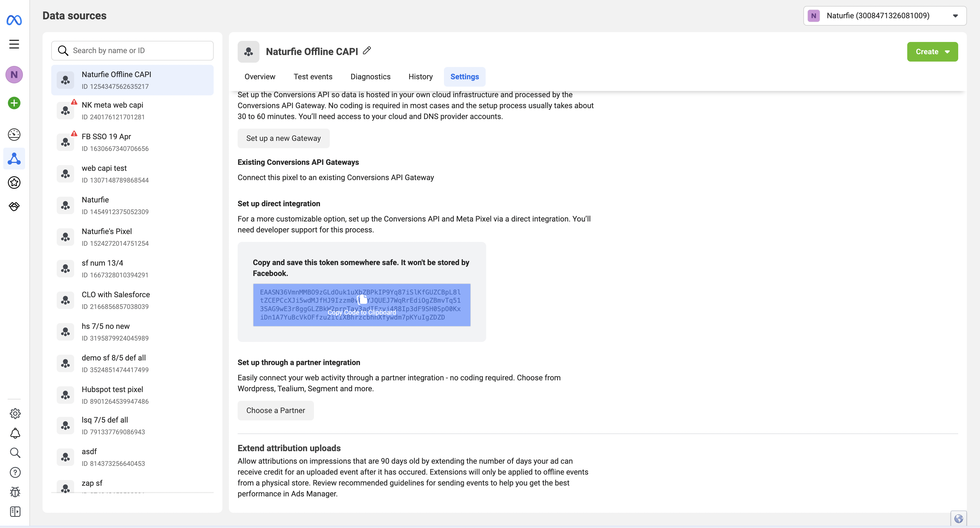
Task: Select the lsq 7/5 def all data source
Action: pyautogui.click(x=132, y=426)
